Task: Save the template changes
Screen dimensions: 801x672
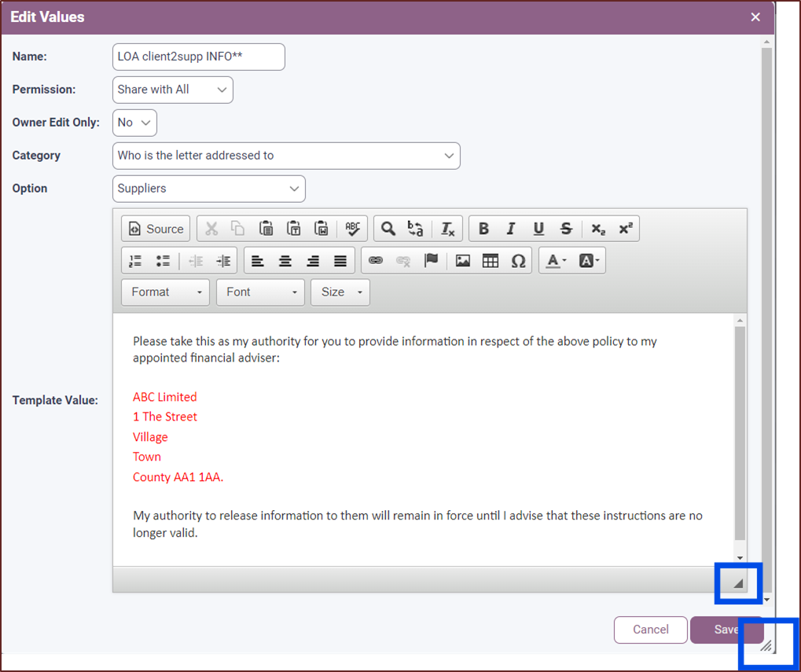Action: (725, 630)
